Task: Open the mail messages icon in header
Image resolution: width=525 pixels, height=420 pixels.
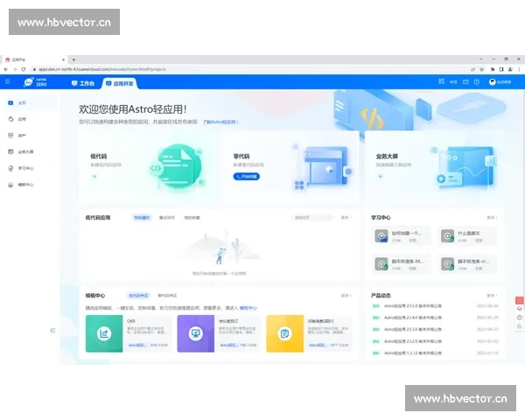Action: 465,81
